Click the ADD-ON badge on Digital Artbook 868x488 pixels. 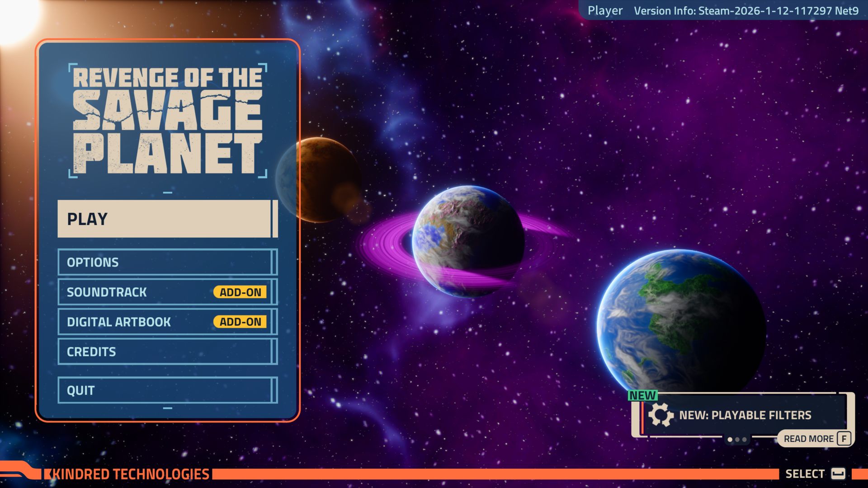[240, 322]
